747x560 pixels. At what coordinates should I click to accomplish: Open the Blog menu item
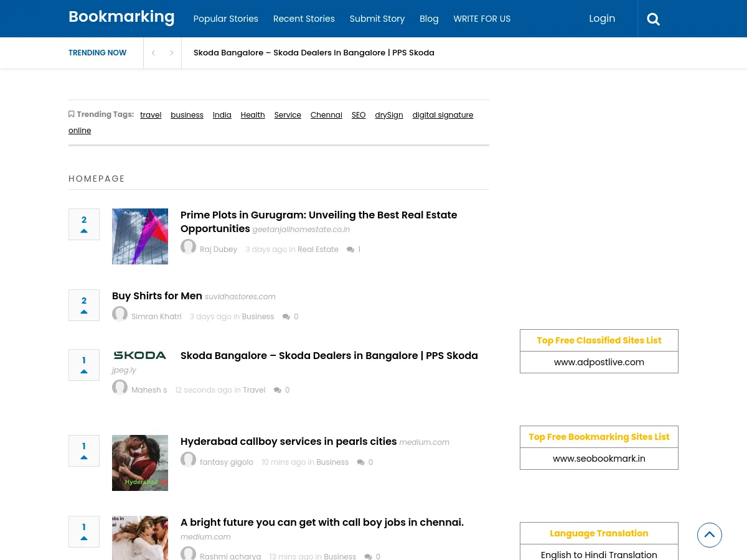pos(429,19)
